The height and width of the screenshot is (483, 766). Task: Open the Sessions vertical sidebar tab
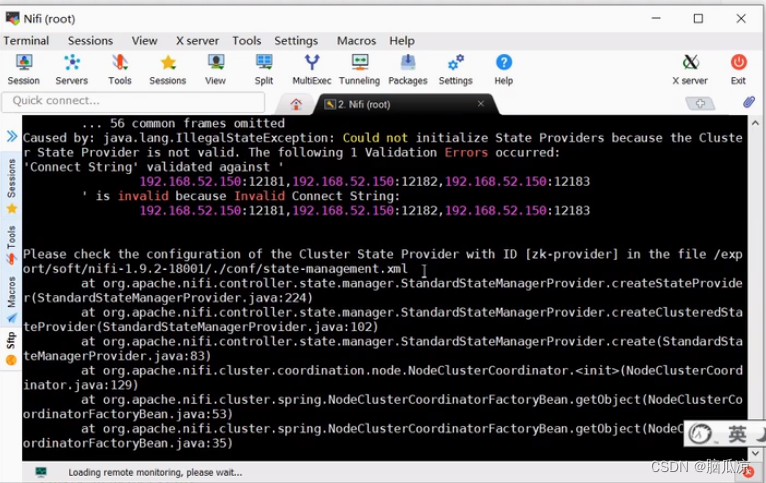click(12, 186)
